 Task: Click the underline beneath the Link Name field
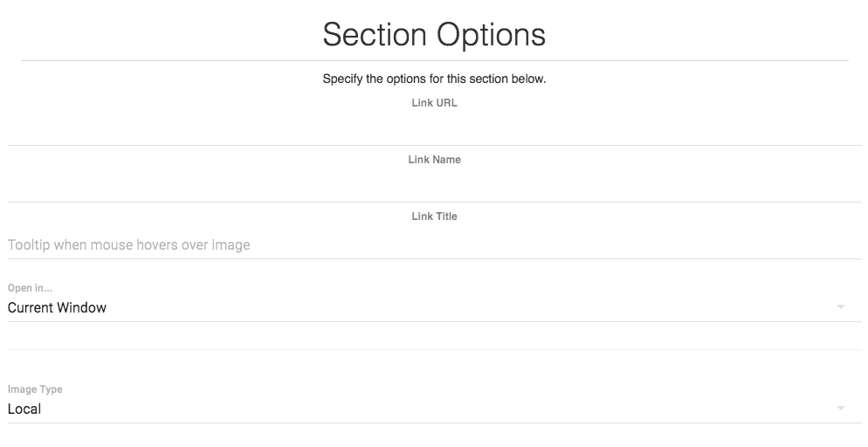point(434,203)
